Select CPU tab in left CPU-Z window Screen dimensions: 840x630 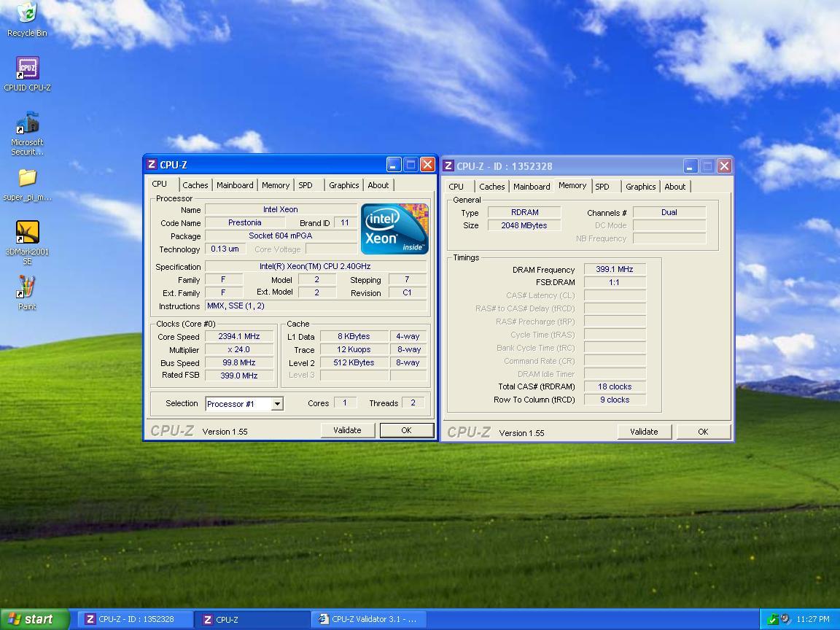[160, 184]
